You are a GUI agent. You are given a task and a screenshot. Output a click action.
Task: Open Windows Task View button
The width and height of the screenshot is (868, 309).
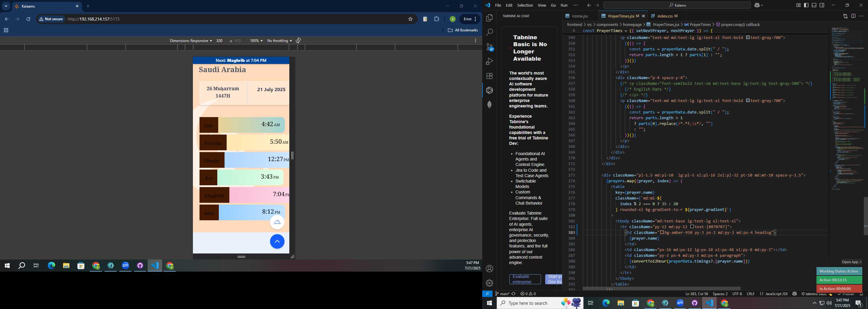tap(590, 303)
